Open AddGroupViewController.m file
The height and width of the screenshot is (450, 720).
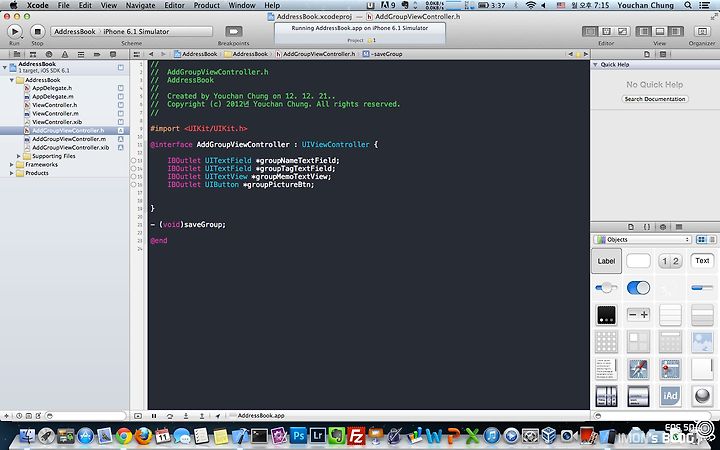69,139
